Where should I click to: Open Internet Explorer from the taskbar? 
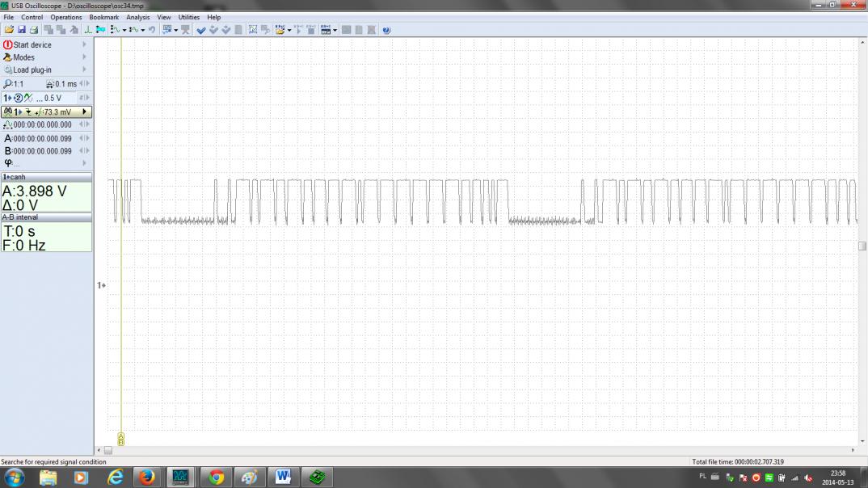[x=115, y=477]
